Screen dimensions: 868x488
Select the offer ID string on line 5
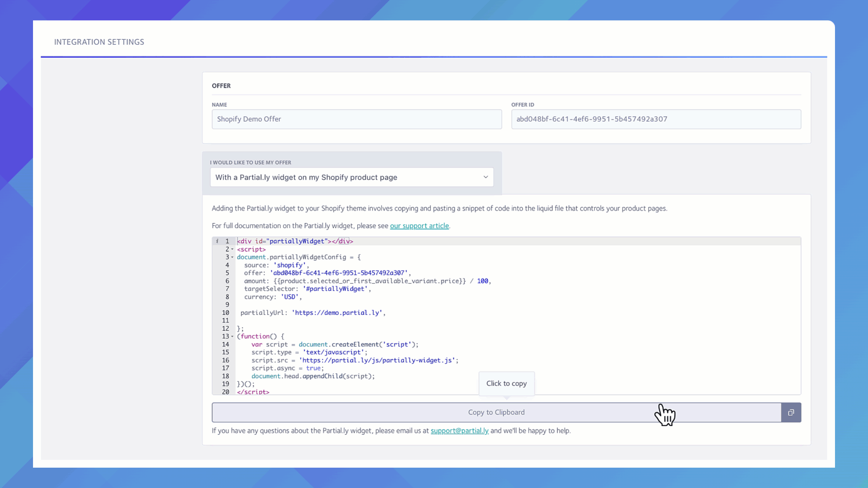pyautogui.click(x=340, y=273)
